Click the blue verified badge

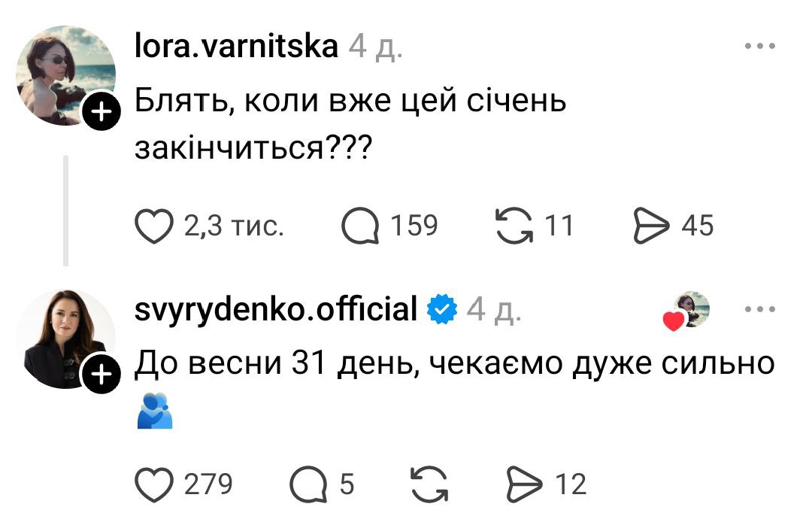tap(442, 309)
